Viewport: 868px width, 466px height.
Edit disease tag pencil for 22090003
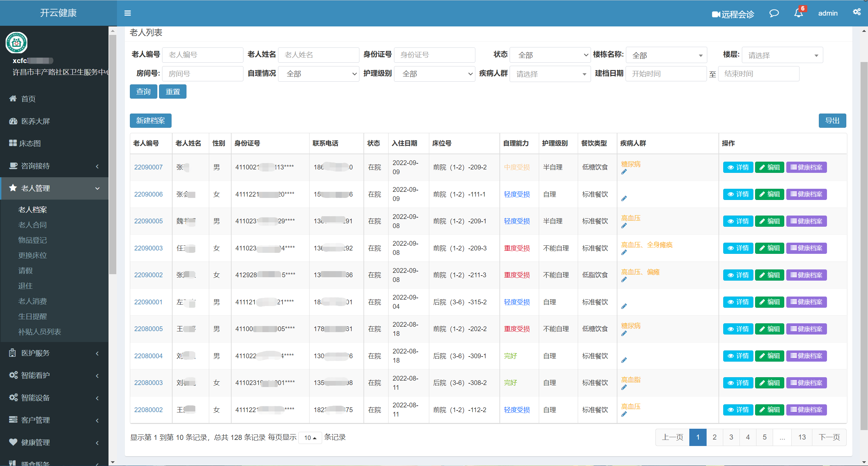tap(624, 253)
